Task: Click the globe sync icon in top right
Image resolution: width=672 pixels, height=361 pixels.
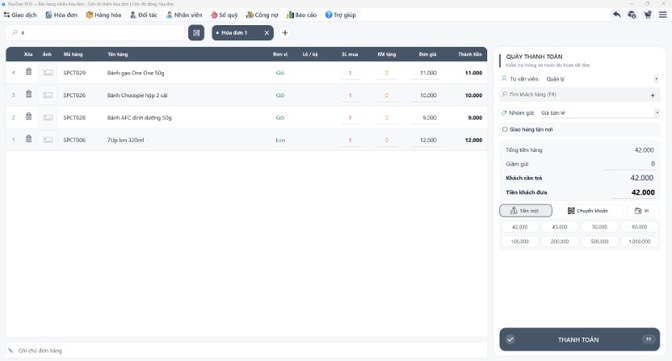Action: pyautogui.click(x=632, y=15)
